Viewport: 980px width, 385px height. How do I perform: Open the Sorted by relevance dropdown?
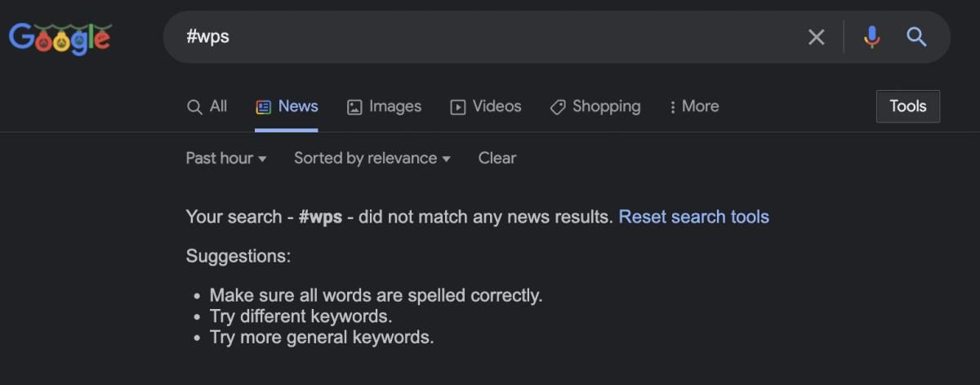pos(372,158)
